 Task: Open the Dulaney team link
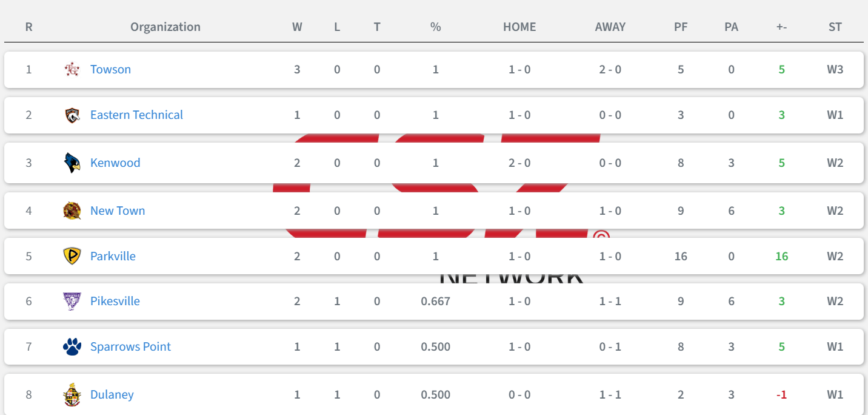pos(112,394)
